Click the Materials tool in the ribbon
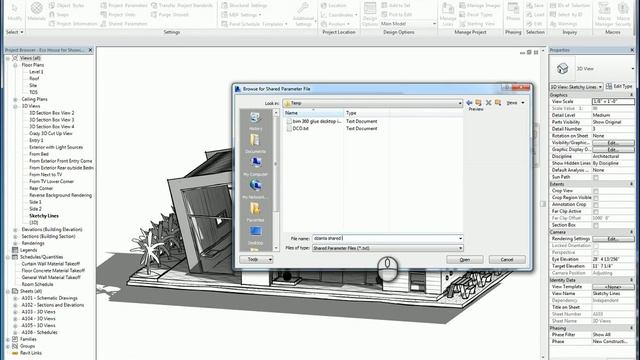 coord(36,11)
